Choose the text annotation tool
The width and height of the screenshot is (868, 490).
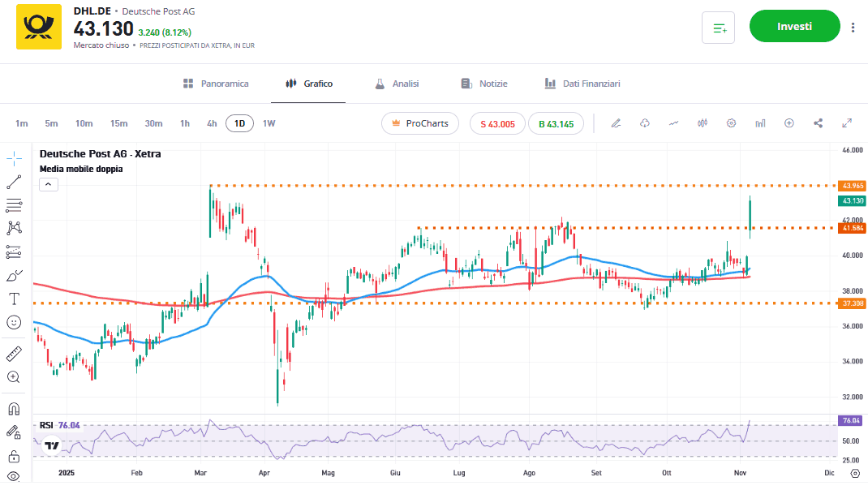coord(14,299)
